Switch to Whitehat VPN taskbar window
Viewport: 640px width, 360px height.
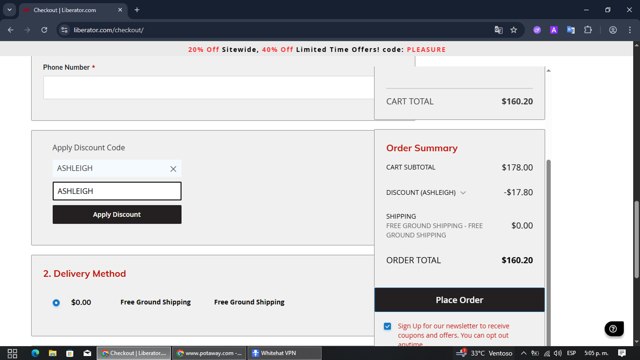click(x=285, y=353)
